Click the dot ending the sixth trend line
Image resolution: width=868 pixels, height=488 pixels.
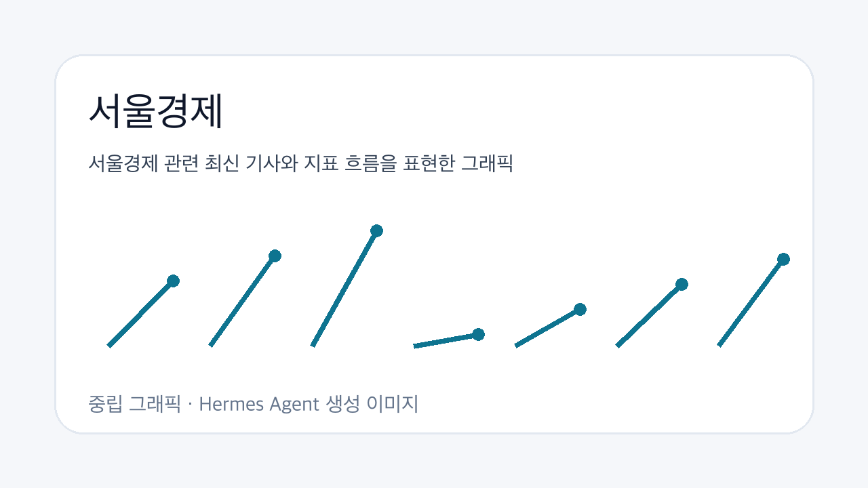[x=682, y=284]
